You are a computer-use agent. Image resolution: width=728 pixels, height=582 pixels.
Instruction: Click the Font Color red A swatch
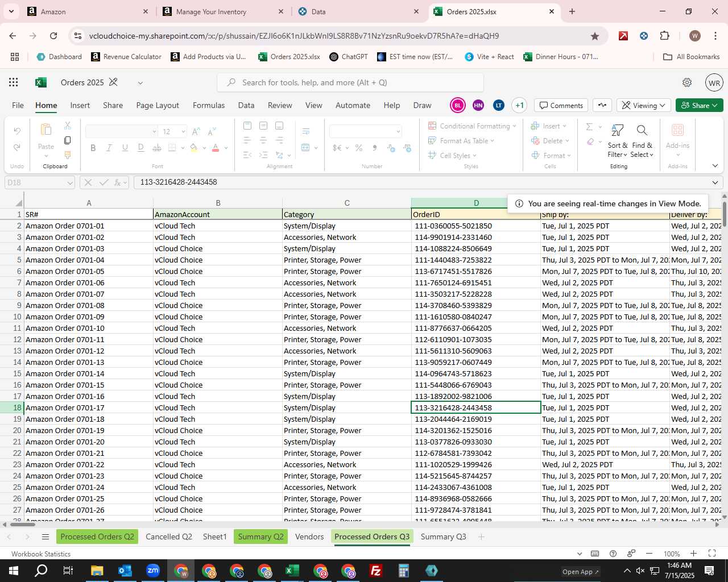pos(216,148)
